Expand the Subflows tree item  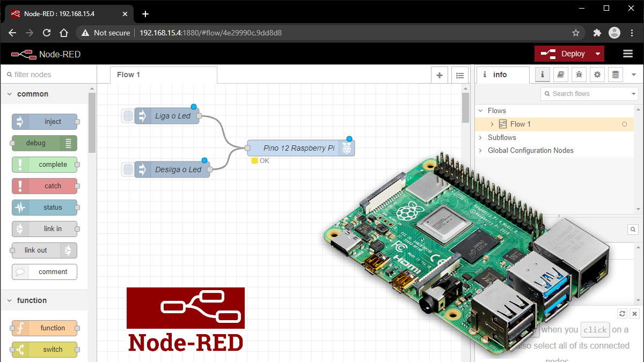point(481,137)
